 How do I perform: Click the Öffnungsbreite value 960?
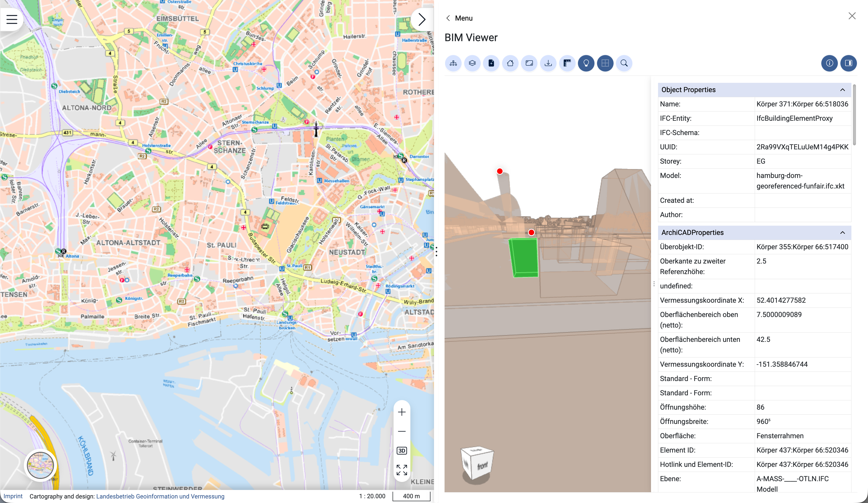pos(763,421)
